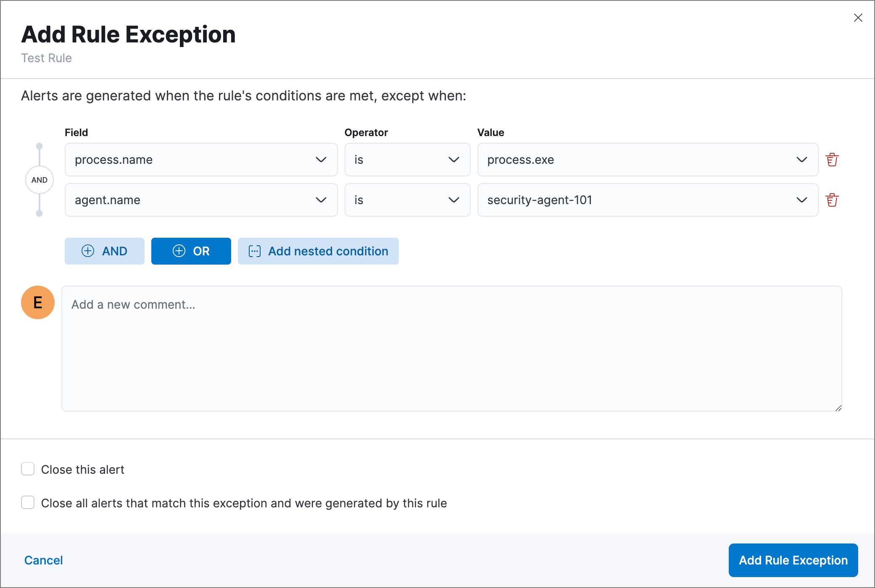
Task: Delete the agent.name condition
Action: pyautogui.click(x=832, y=200)
